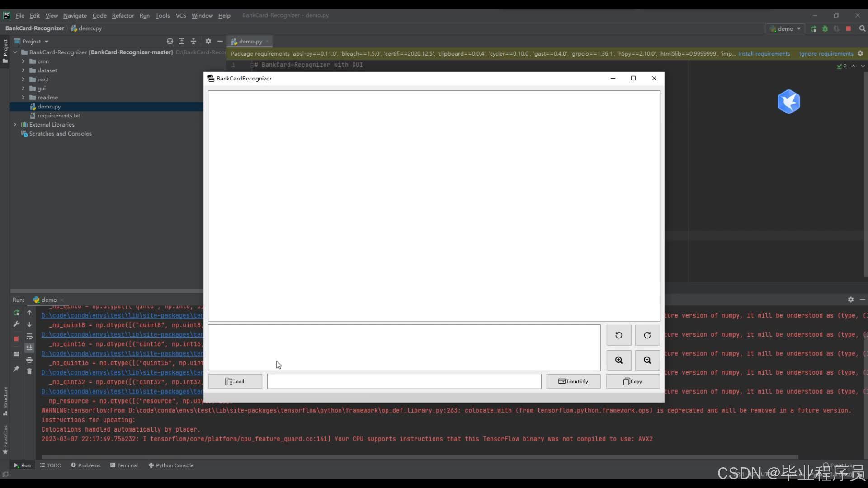
Task: Click the card number text field
Action: click(x=404, y=381)
